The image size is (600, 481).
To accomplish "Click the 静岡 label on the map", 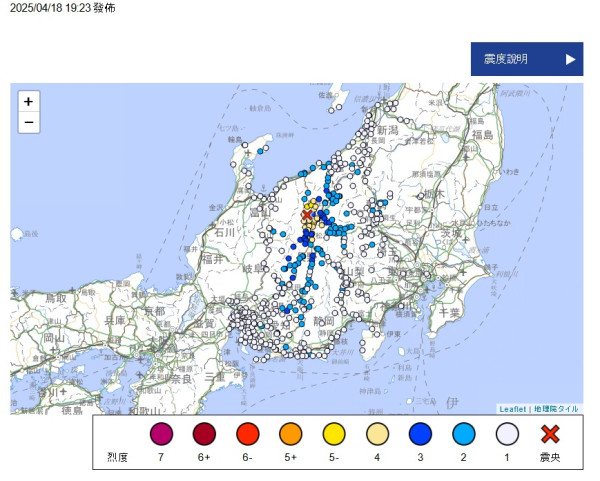I will [324, 321].
